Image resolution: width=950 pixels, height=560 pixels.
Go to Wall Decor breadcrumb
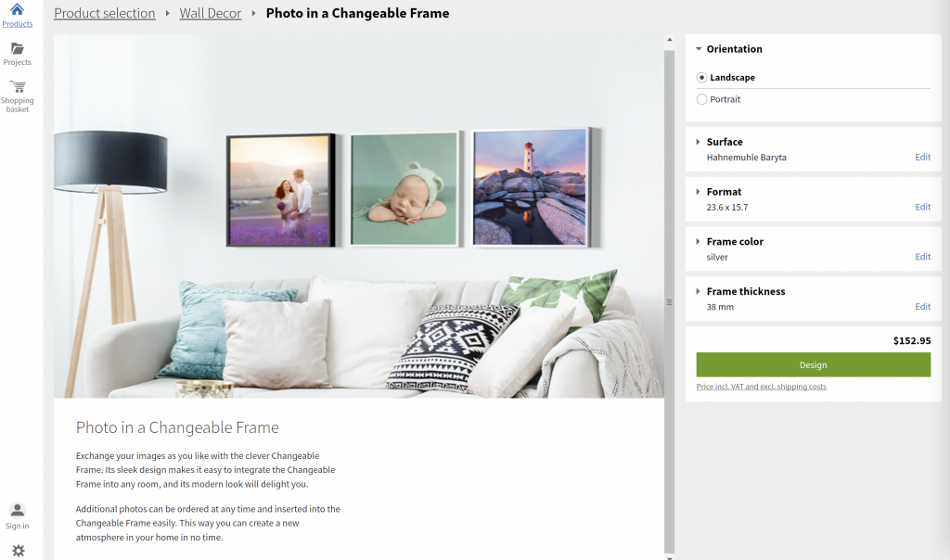pyautogui.click(x=211, y=13)
